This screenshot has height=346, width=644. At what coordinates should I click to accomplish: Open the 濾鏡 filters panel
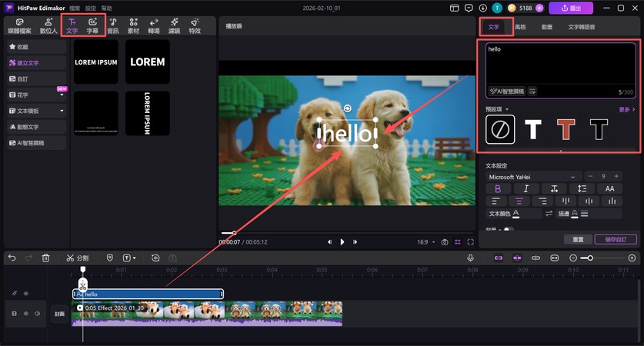point(174,26)
